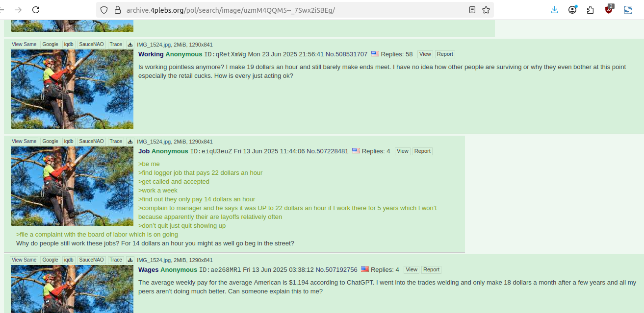
Task: Click Trace on the Working post
Action: point(116,45)
